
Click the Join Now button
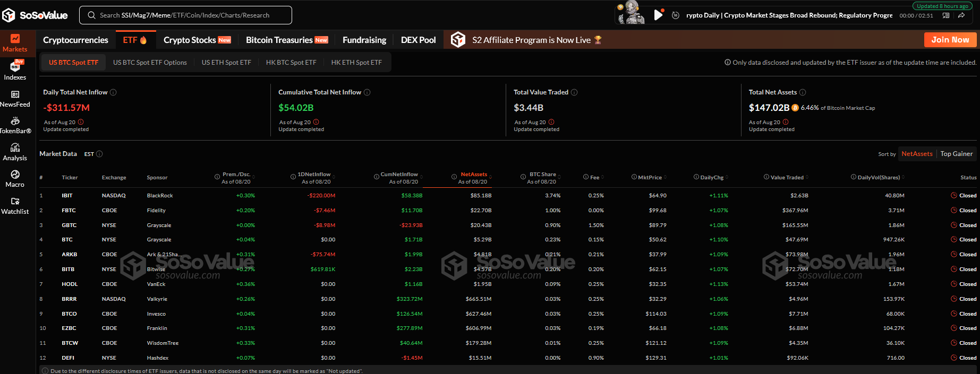click(x=950, y=40)
